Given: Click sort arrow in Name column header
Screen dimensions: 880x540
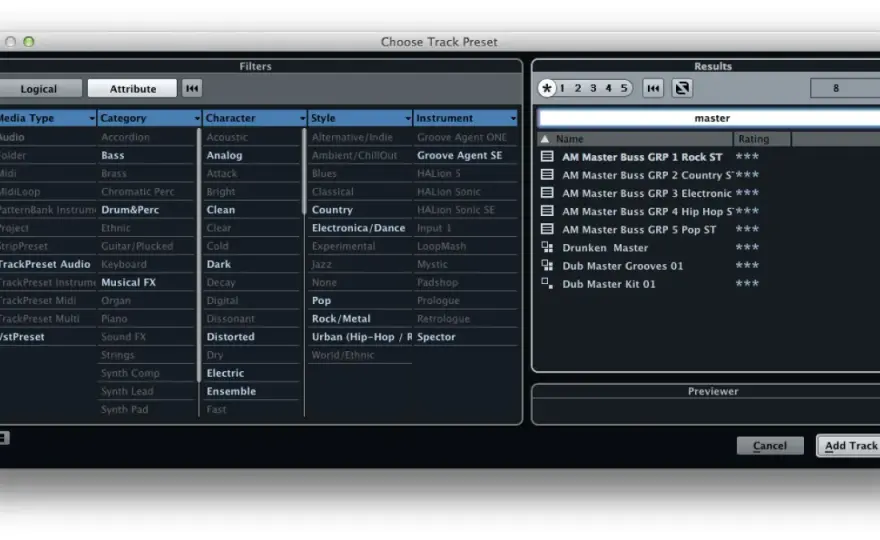Looking at the screenshot, I should 545,139.
